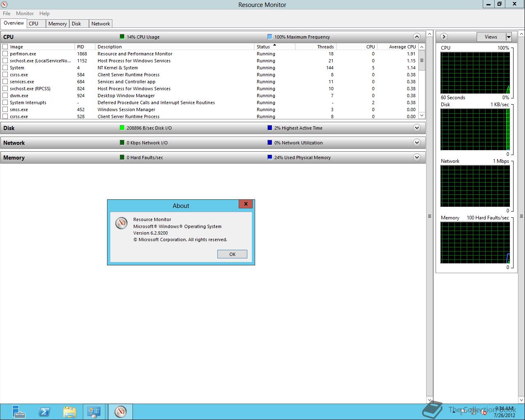
Task: Select Resource Monitor taskbar icon
Action: [121, 411]
